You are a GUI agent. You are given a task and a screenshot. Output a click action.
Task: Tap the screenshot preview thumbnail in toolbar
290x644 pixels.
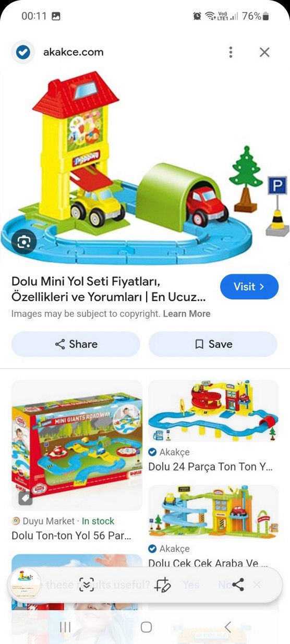[x=25, y=583]
